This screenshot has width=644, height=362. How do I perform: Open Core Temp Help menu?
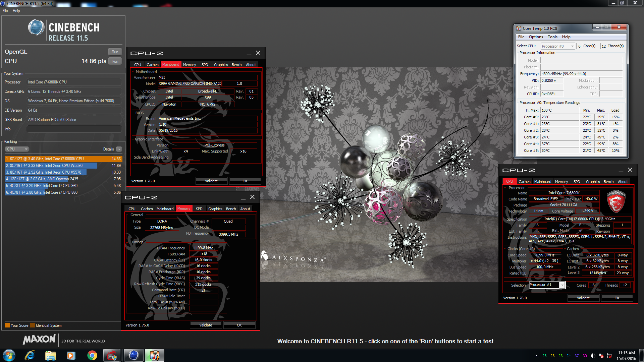coord(566,37)
